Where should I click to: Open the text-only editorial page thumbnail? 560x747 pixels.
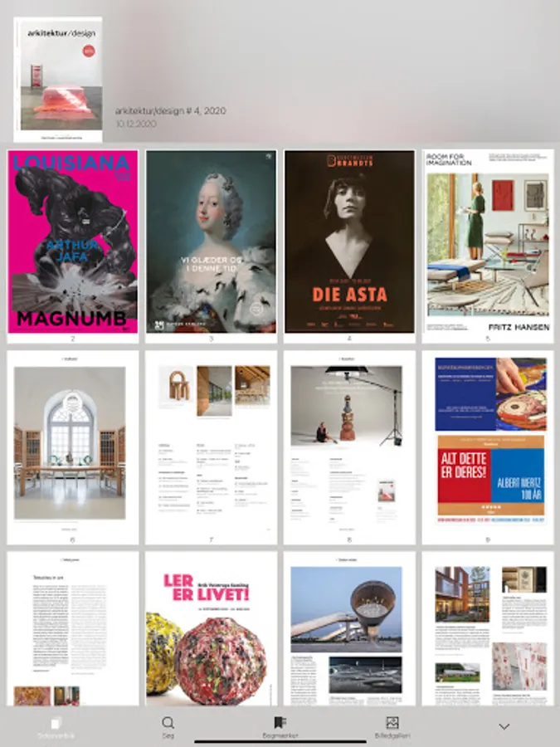click(73, 629)
